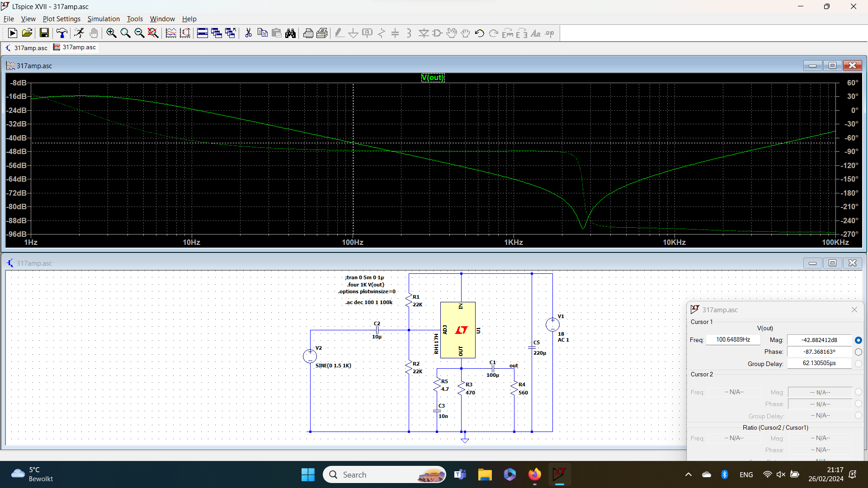Viewport: 868px width, 488px height.
Task: Click the RH117H regulator component U1
Action: pos(458,330)
